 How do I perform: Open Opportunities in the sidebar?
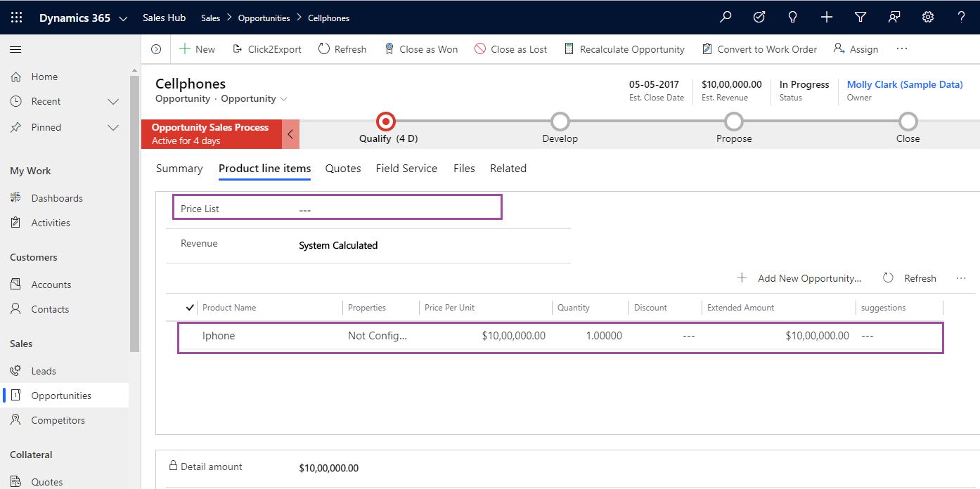(x=65, y=396)
